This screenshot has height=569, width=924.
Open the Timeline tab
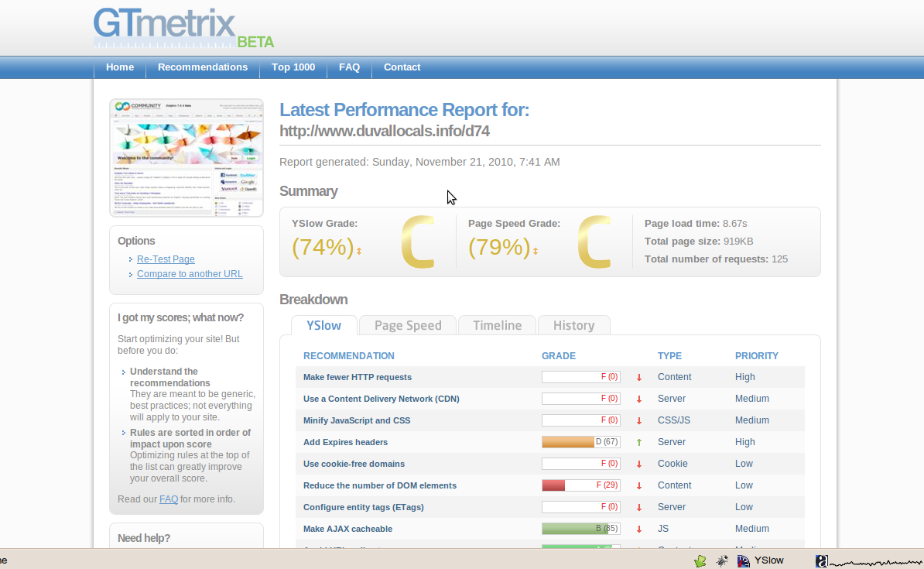point(497,326)
